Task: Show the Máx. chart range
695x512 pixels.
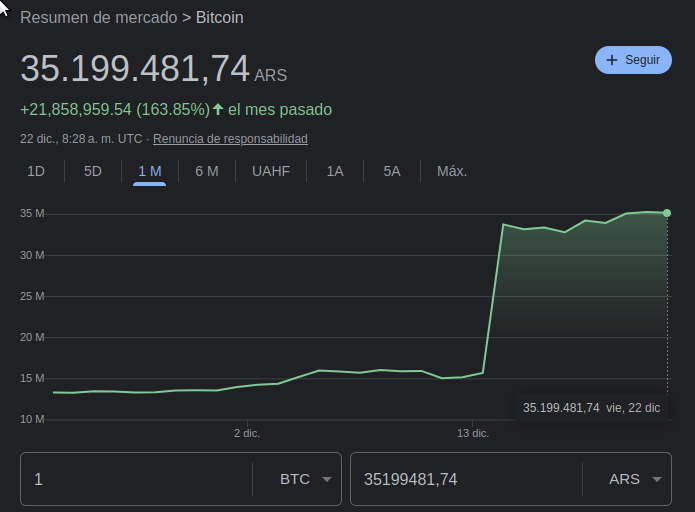Action: point(452,172)
